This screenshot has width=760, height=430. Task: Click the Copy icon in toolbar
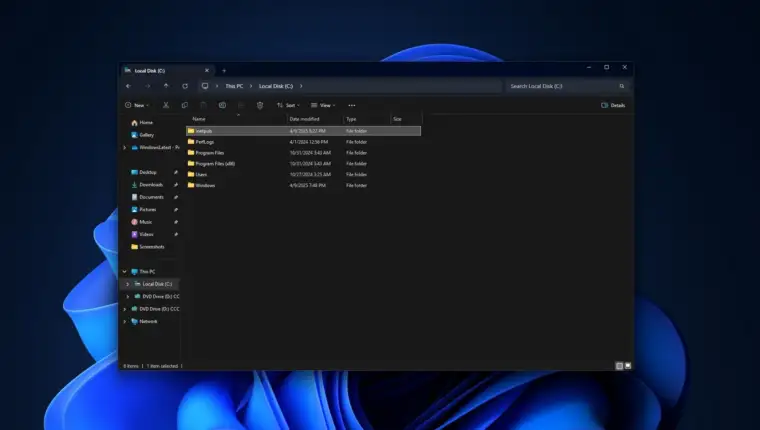pyautogui.click(x=185, y=105)
